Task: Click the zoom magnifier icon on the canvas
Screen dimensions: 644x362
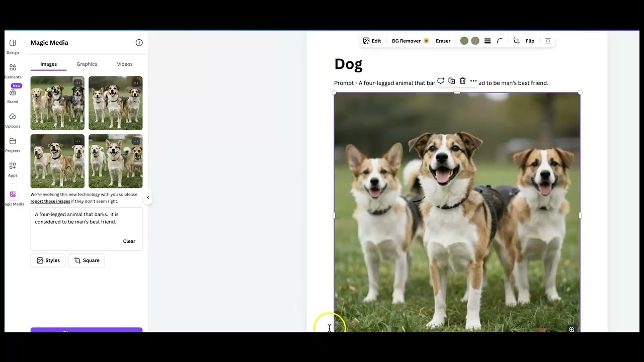Action: tap(572, 330)
